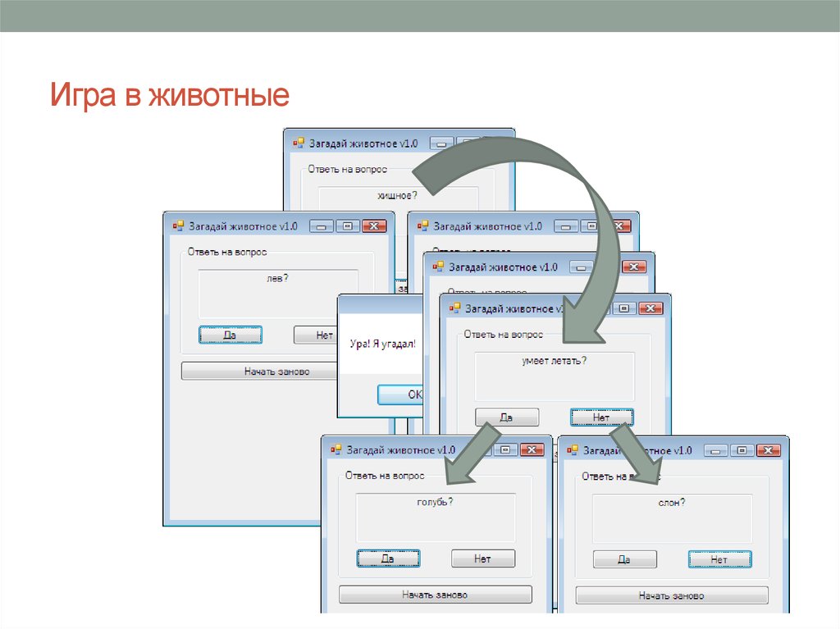Click Нет in the голубь? window
The height and width of the screenshot is (629, 840).
[x=483, y=558]
